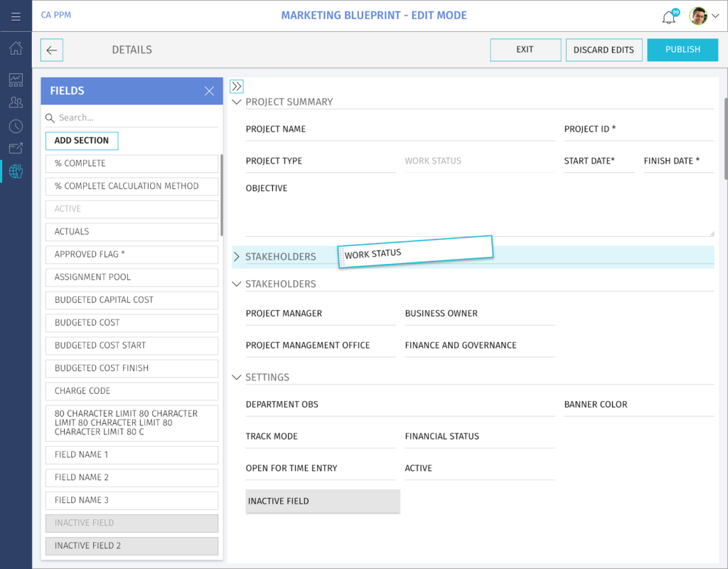
Task: Go to Home in sidebar
Action: 16,48
